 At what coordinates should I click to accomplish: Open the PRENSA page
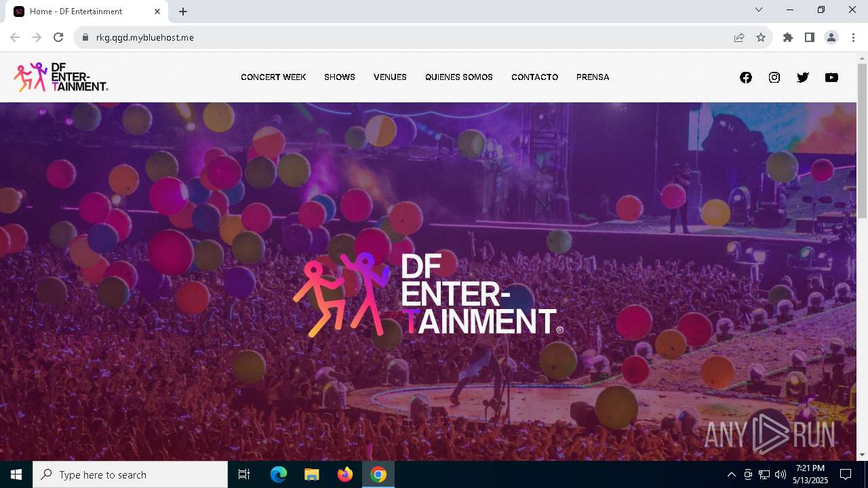pyautogui.click(x=593, y=77)
